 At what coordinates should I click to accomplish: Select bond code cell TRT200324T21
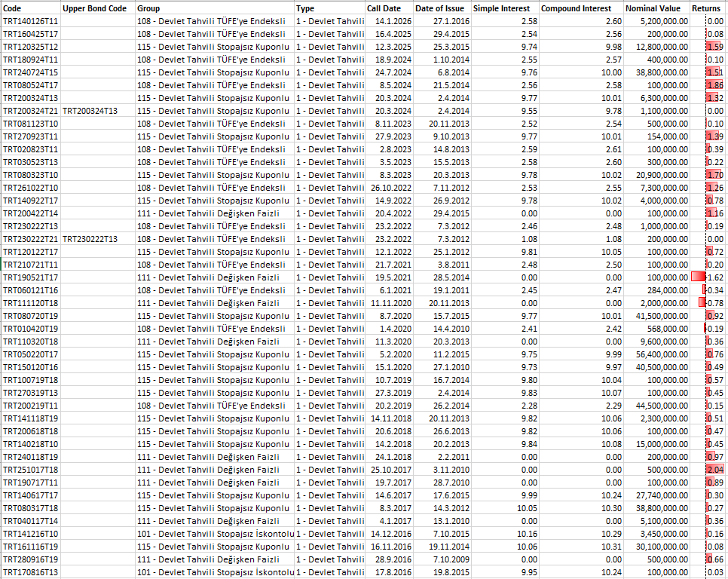point(31,111)
